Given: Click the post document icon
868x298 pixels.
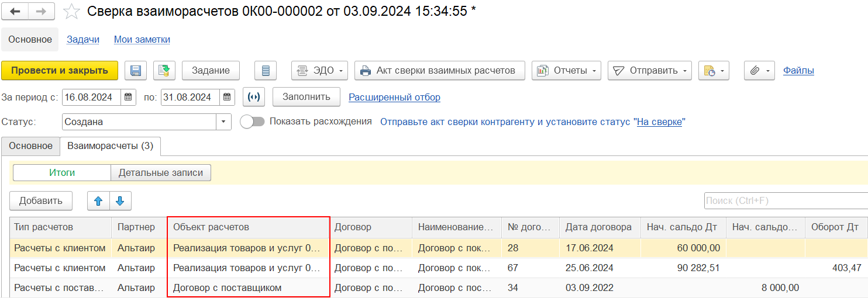Looking at the screenshot, I should click(x=164, y=71).
